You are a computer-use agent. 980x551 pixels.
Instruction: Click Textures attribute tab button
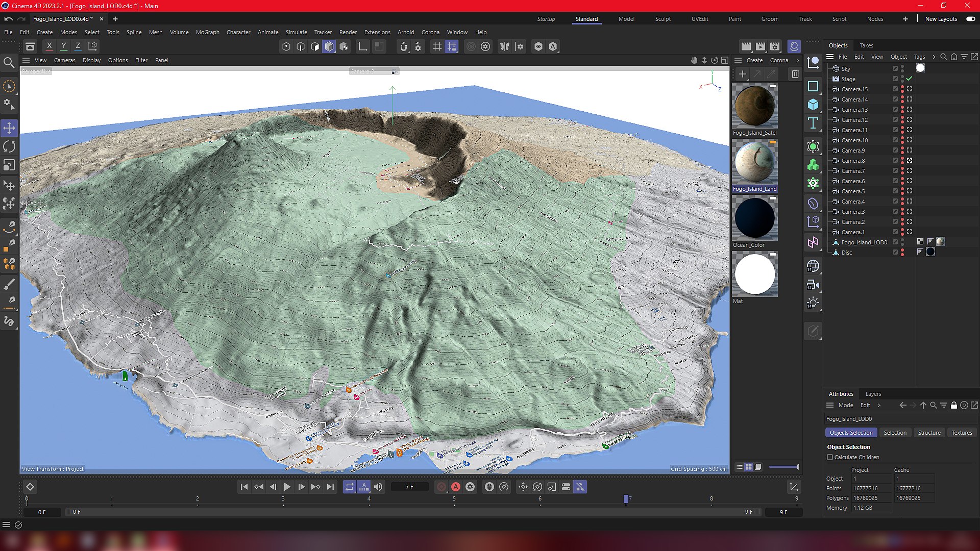point(962,433)
